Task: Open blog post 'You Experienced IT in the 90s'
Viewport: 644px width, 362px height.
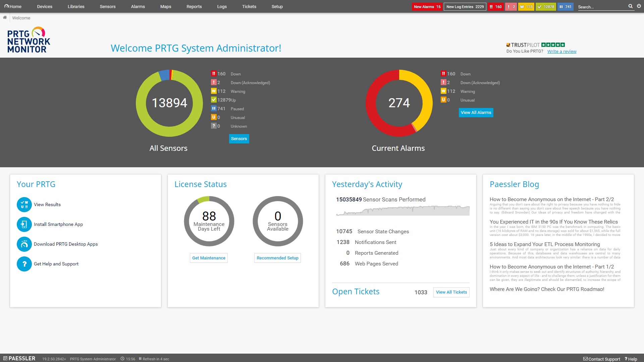Action: tap(554, 222)
